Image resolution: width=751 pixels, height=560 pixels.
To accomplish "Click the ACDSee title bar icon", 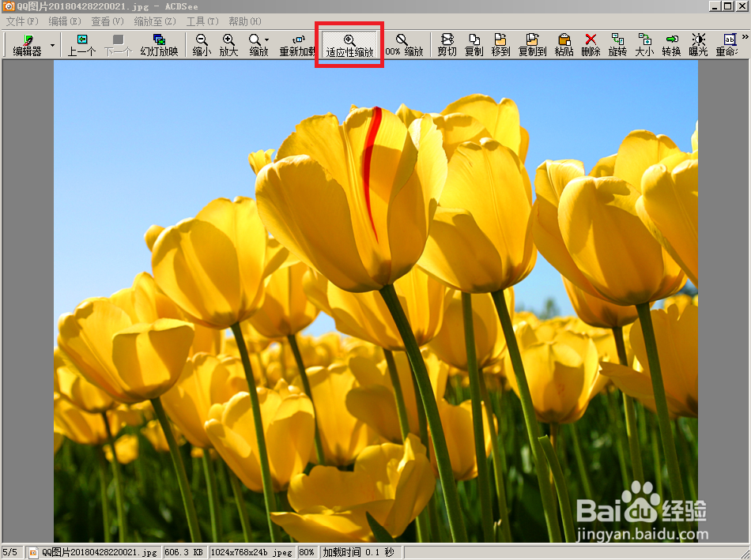I will (9, 6).
